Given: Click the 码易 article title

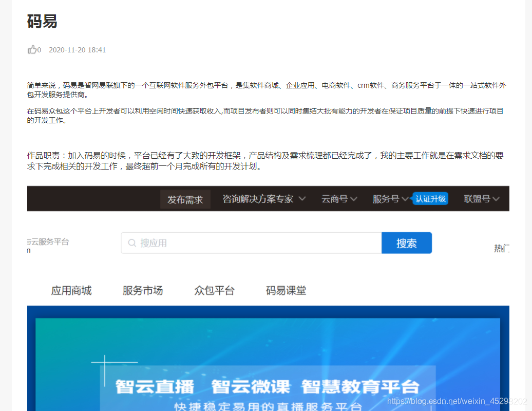Looking at the screenshot, I should (42, 22).
